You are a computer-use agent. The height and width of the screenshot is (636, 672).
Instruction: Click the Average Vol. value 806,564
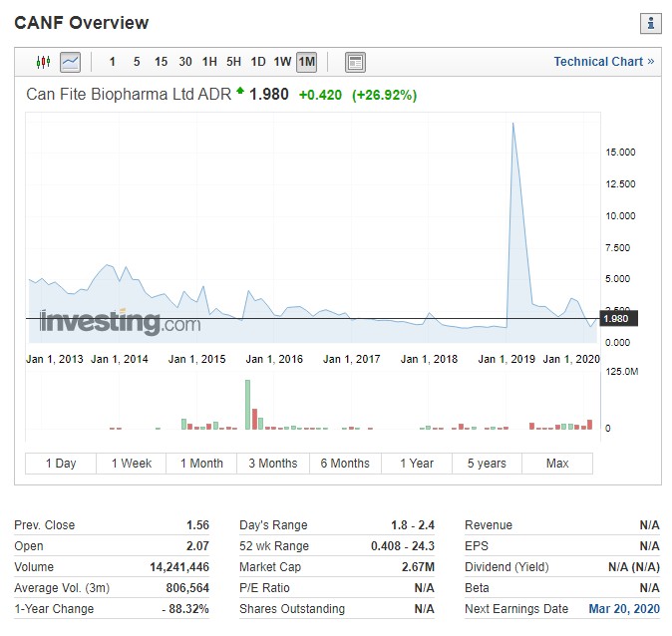coord(187,588)
